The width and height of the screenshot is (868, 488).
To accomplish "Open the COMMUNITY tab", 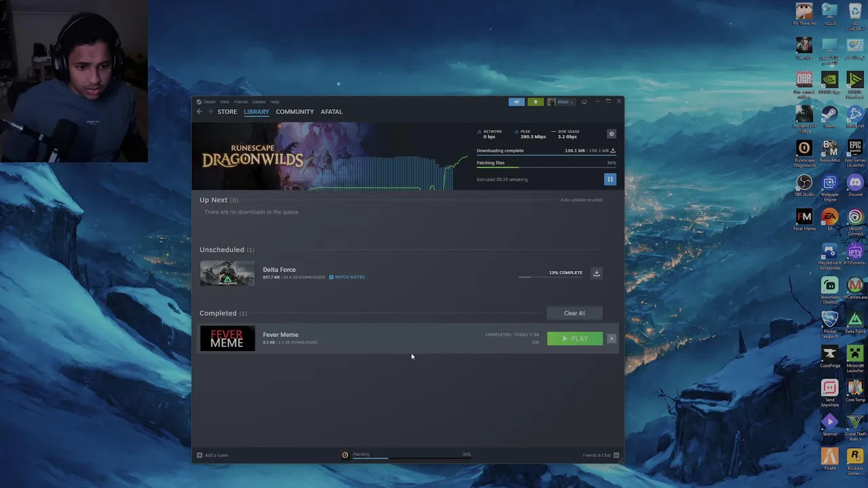I will point(294,112).
